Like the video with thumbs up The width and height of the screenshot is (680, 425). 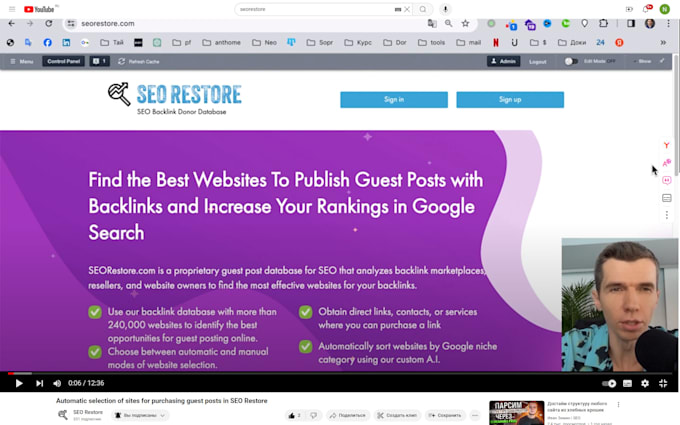tap(294, 415)
